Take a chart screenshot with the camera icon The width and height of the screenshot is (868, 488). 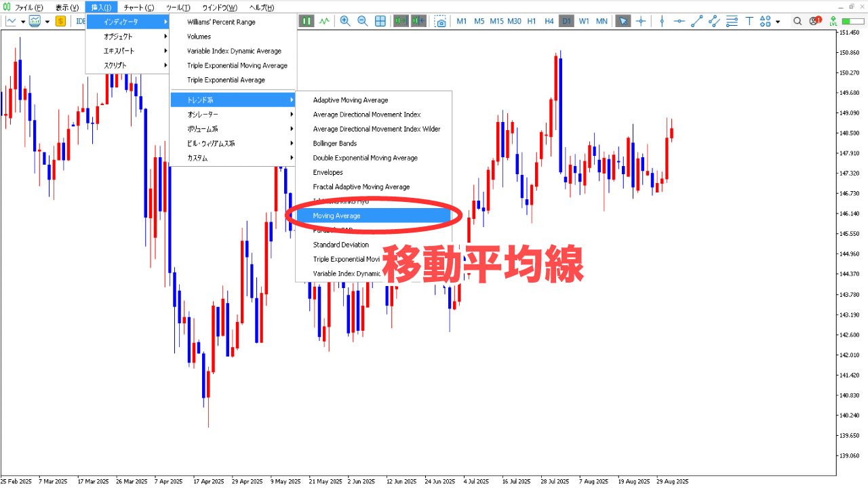coord(440,21)
